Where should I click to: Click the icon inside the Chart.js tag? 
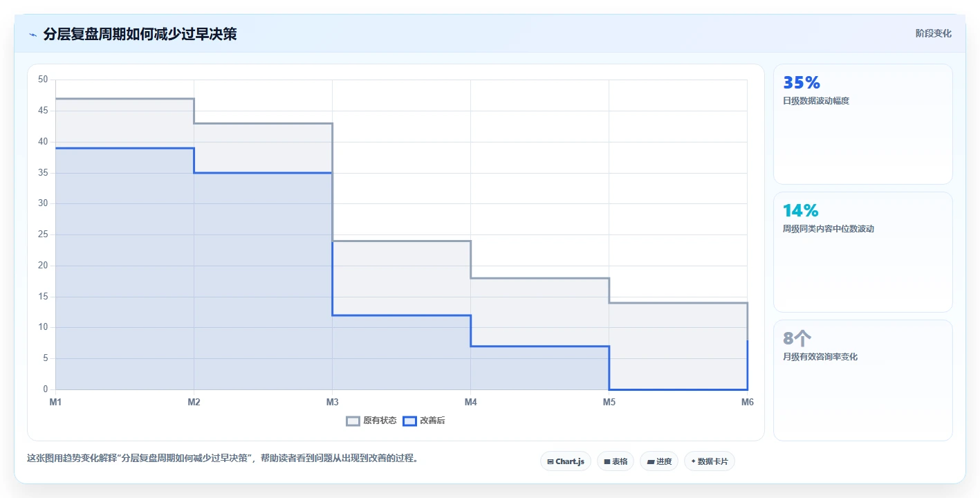coord(550,461)
